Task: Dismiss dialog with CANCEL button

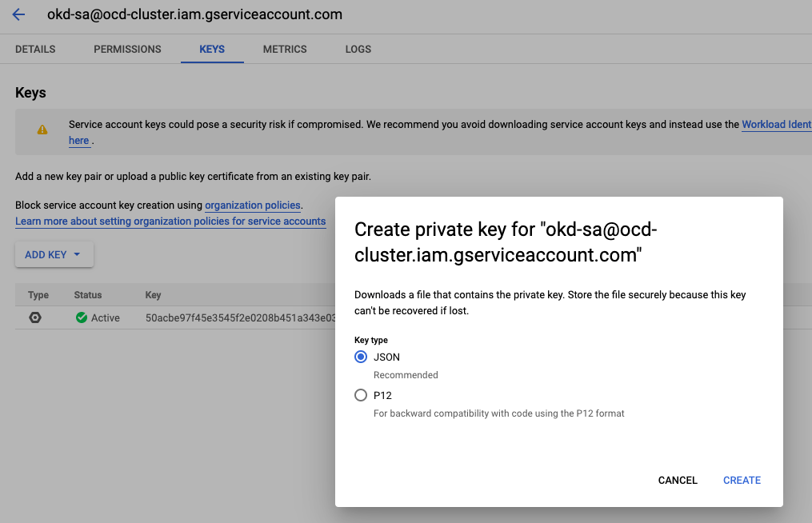Action: (678, 480)
